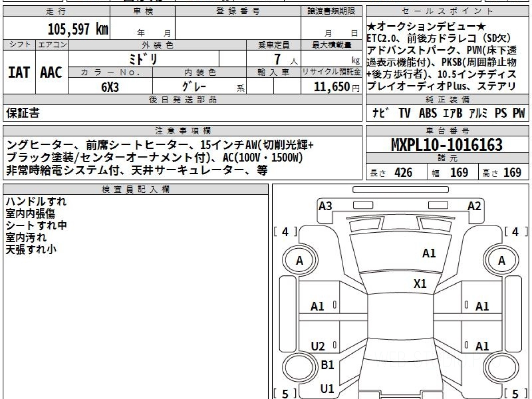Click the interior color value グレー
Viewport: 532px width, 399px height.
click(194, 86)
